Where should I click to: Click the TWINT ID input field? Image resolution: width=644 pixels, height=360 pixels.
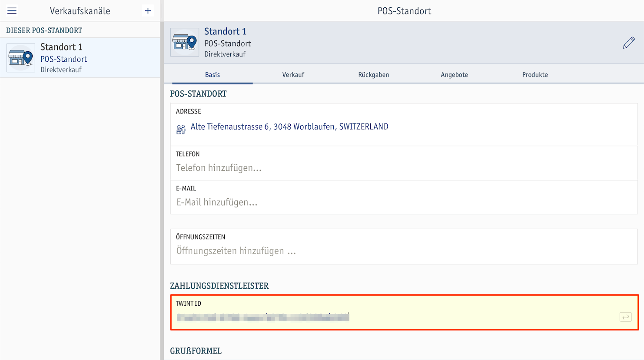pos(405,313)
